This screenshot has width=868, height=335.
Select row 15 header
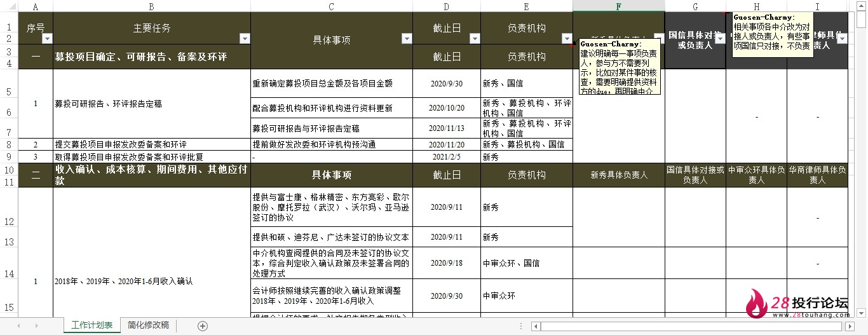click(x=9, y=296)
